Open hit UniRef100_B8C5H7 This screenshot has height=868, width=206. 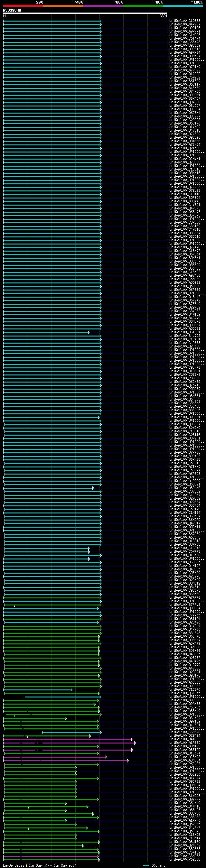coord(185,262)
